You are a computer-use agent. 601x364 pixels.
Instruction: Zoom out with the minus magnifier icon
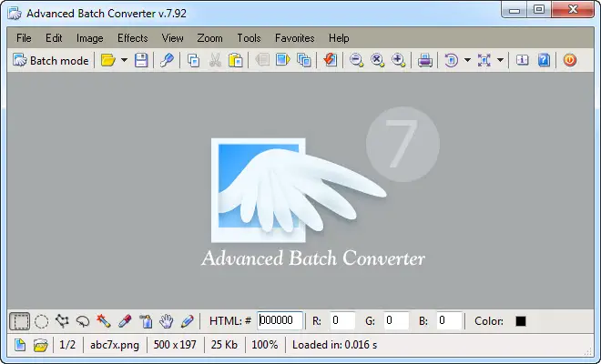pyautogui.click(x=356, y=60)
